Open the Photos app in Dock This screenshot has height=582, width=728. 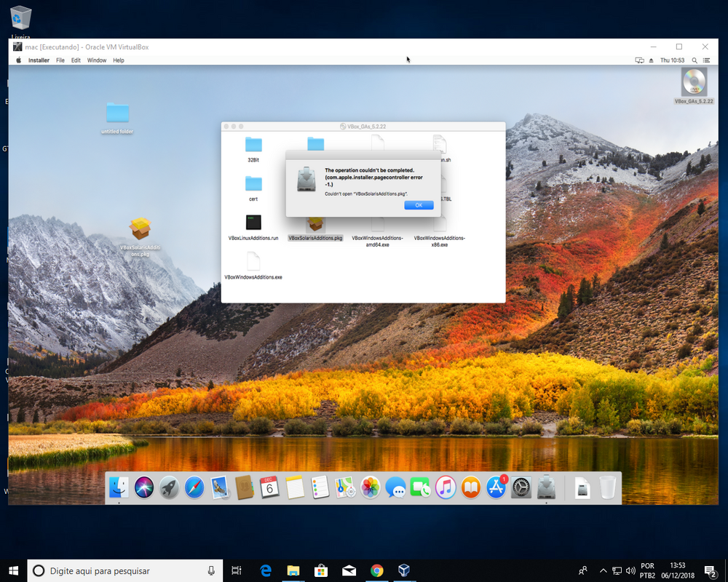(371, 487)
